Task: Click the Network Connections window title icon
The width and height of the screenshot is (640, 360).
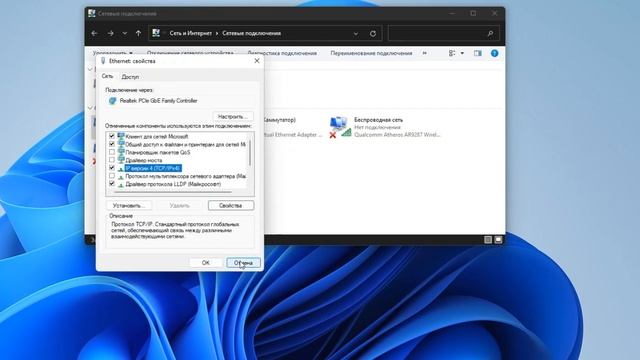Action: coord(92,13)
